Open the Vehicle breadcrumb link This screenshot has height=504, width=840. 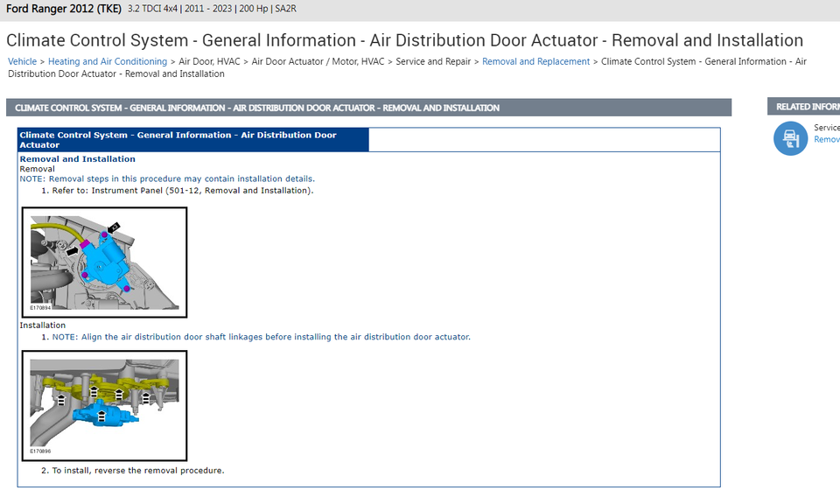(x=22, y=61)
